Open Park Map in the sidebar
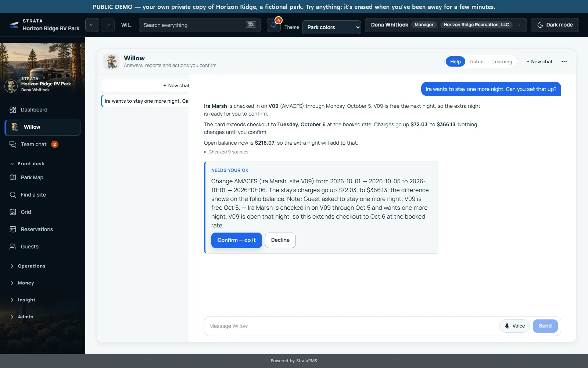 [43, 177]
